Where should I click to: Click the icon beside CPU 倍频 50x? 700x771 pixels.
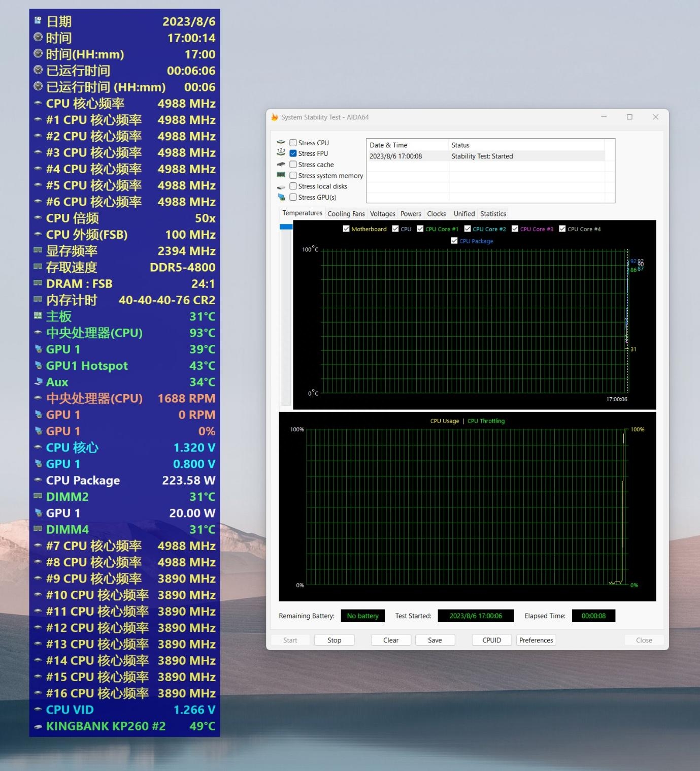(x=38, y=217)
